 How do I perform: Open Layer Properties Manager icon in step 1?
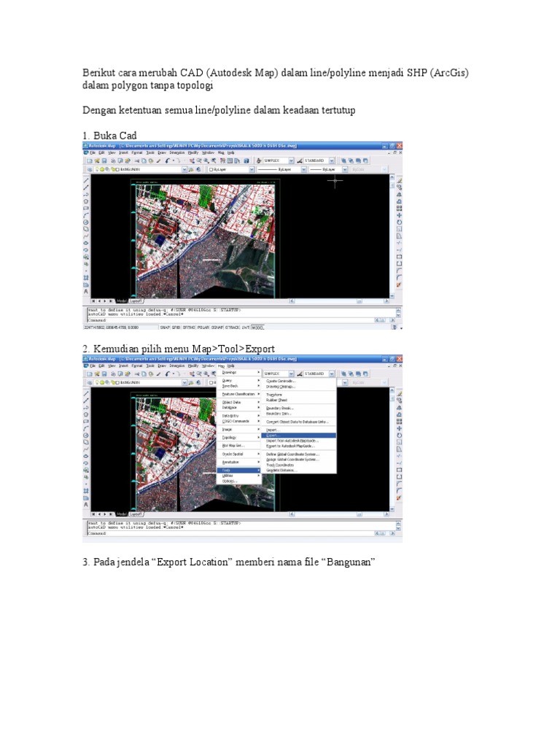(90, 169)
